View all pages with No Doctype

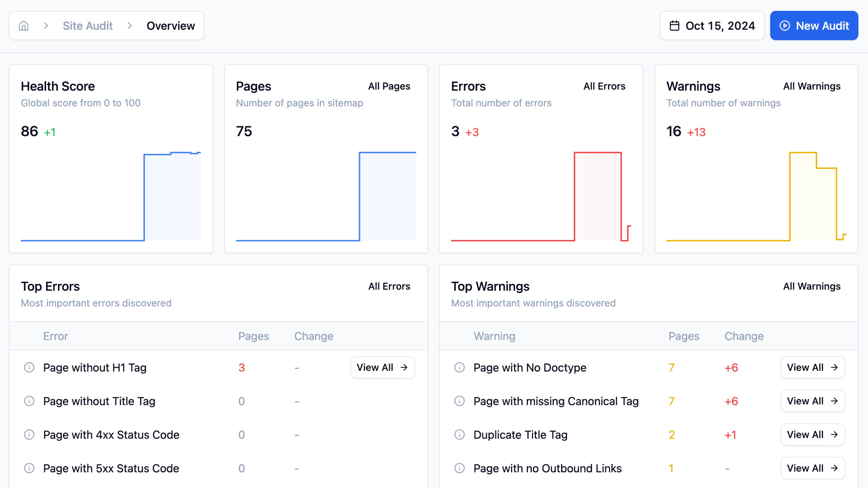coord(813,367)
